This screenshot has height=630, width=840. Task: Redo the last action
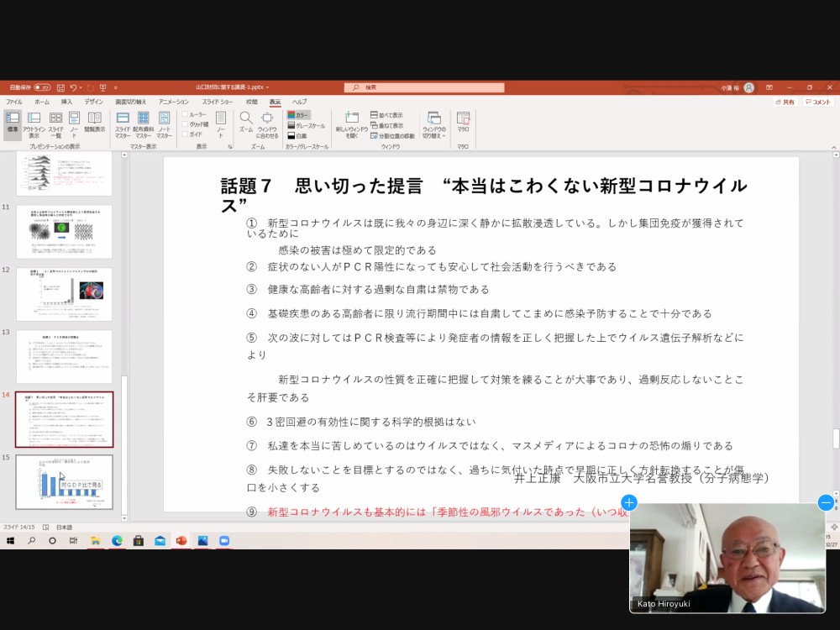[x=90, y=87]
